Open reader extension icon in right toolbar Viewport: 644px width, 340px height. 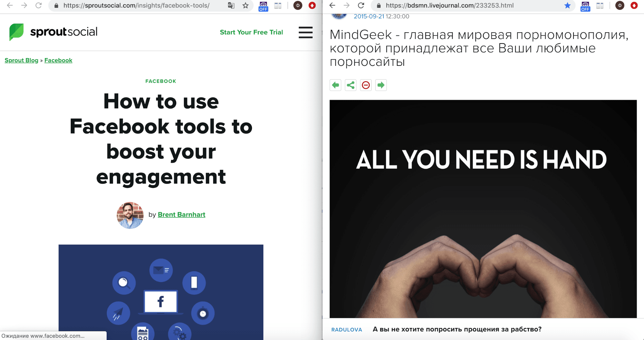pyautogui.click(x=600, y=5)
